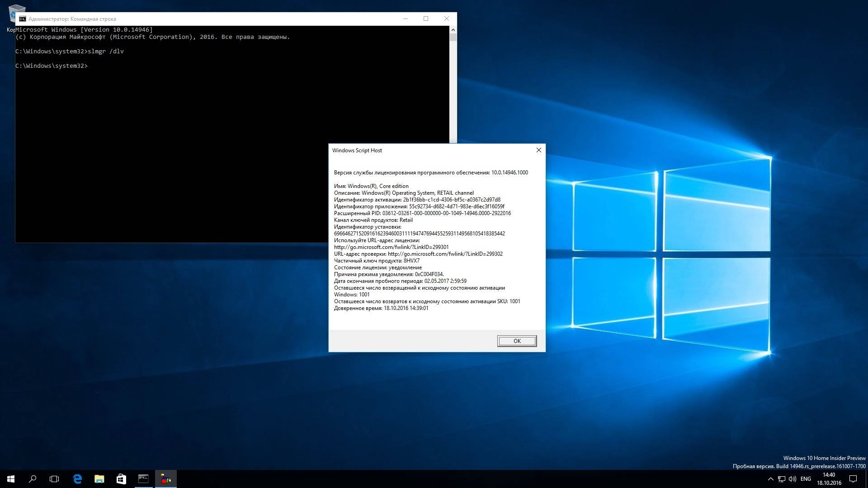
Task: Change ENG input language indicator
Action: 806,479
